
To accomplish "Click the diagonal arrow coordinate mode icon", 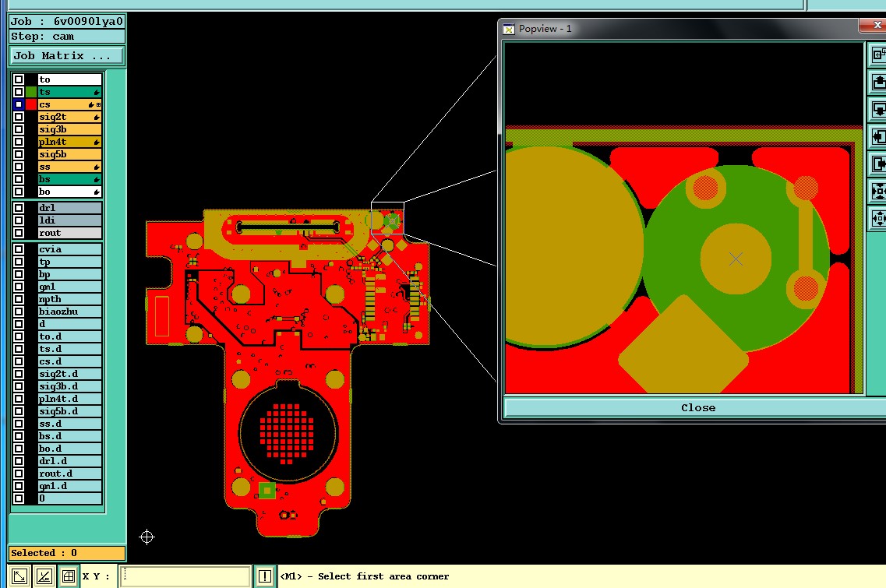I will [x=19, y=576].
